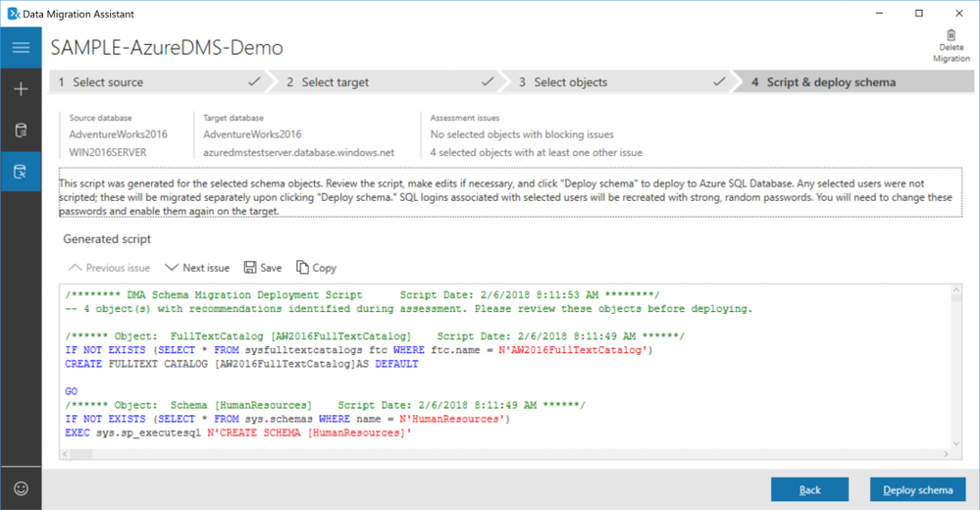Click the Schema [HumanResources] object comment line
The width and height of the screenshot is (980, 510).
325,405
